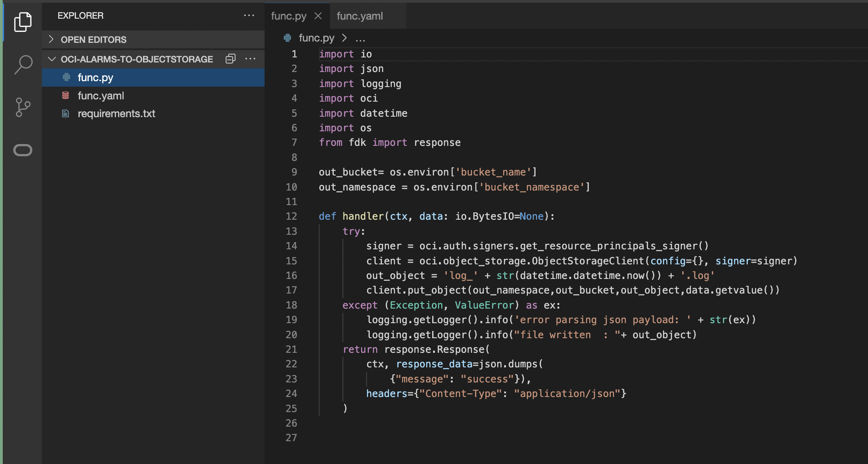Open the Source Control view icon

click(23, 108)
